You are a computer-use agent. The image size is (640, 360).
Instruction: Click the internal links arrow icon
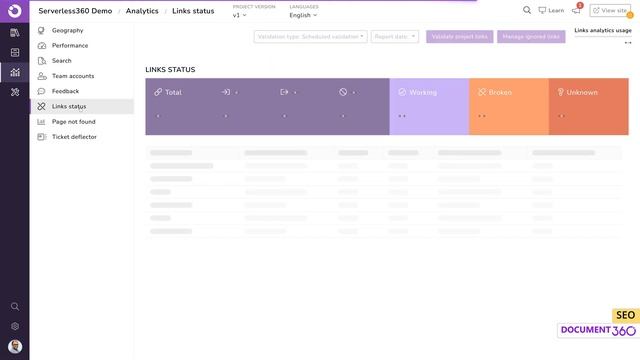coord(226,92)
